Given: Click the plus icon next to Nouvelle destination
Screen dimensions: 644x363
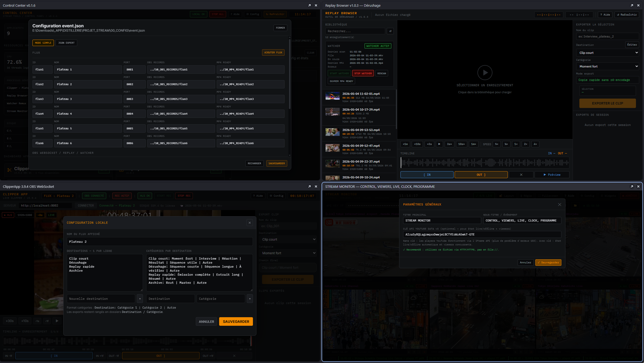Looking at the screenshot, I should [x=140, y=299].
